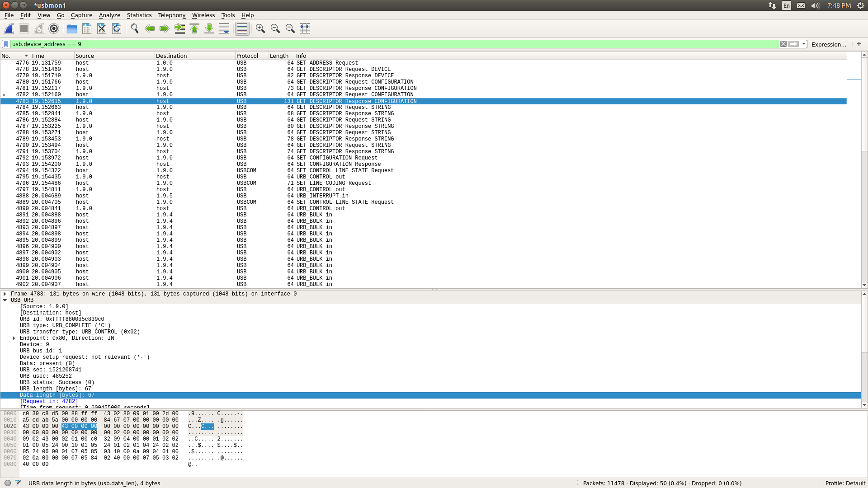Collapse the USB URB tree item
868x488 pixels.
(5, 300)
